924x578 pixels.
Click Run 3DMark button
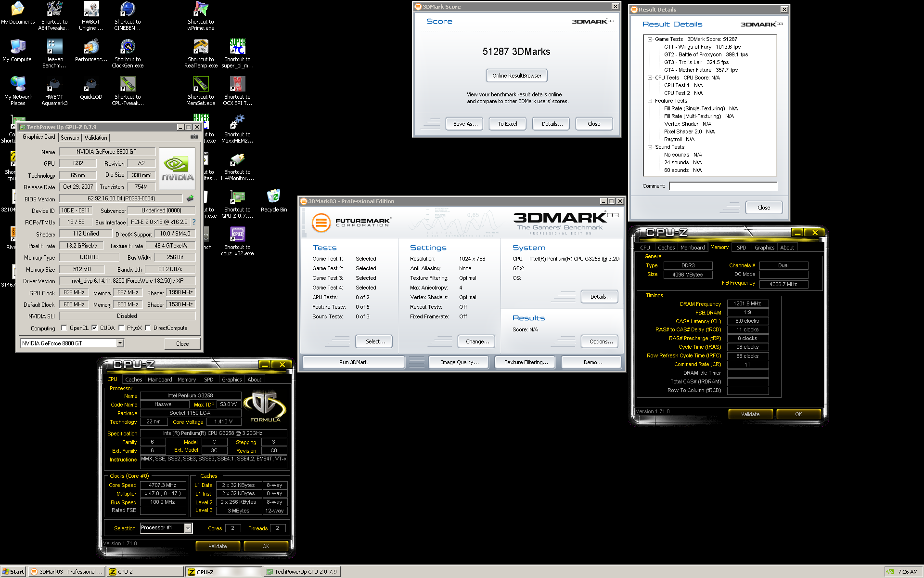[353, 362]
